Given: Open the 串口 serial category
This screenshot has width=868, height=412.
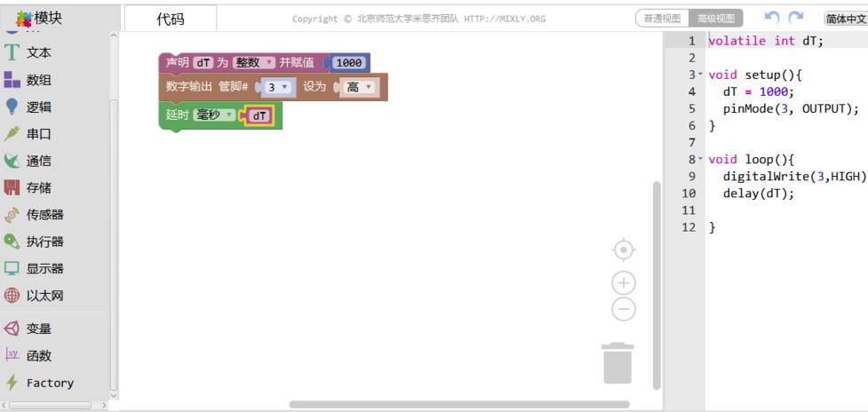Looking at the screenshot, I should pos(28,134).
